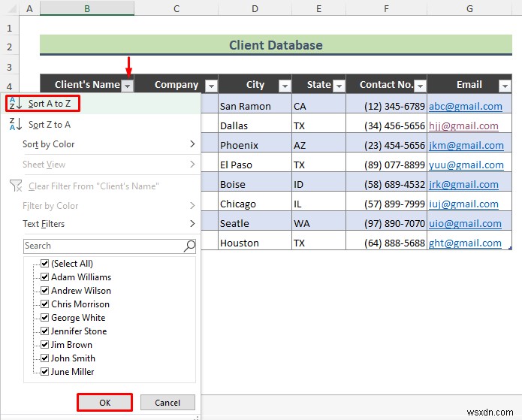Screen dimensions: 522x420
Task: Select column F header
Action: [x=386, y=8]
